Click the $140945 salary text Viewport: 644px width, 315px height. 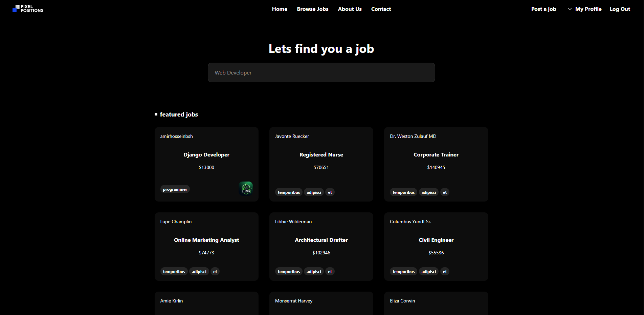(x=436, y=167)
